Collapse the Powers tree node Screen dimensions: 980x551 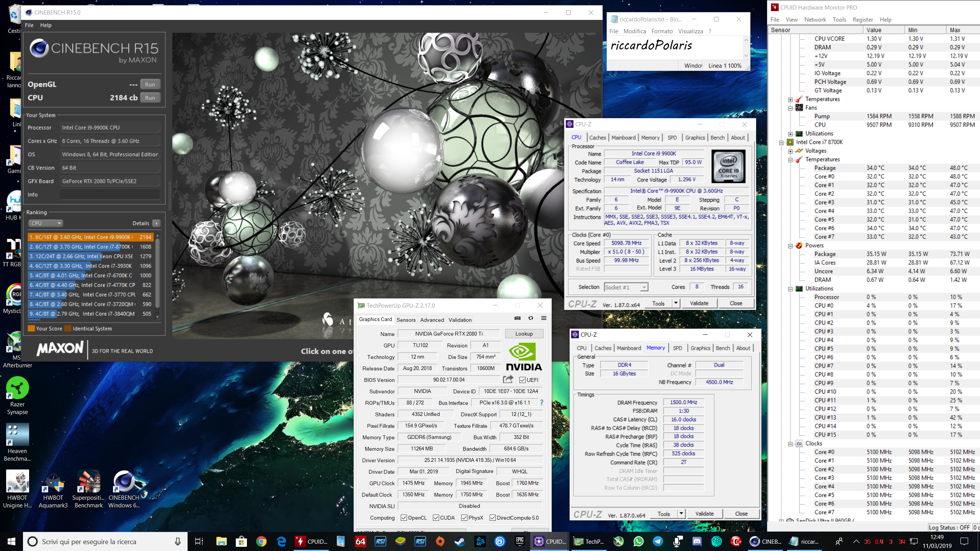pyautogui.click(x=791, y=246)
